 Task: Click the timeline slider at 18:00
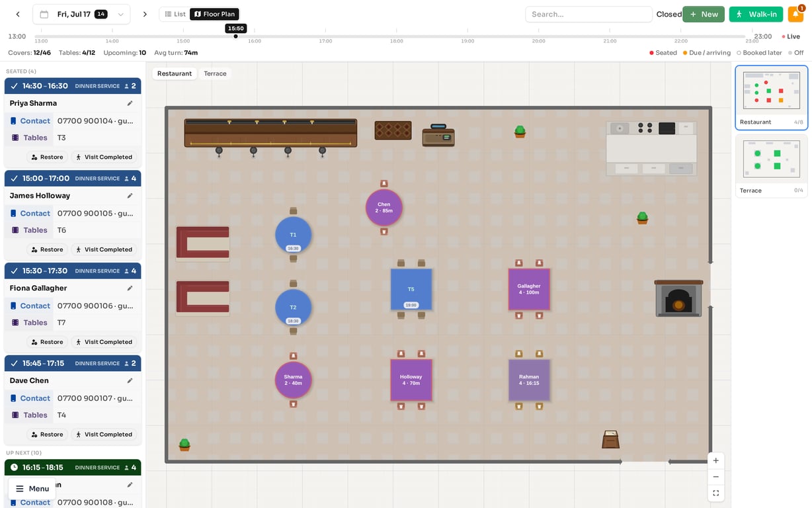[x=397, y=36]
